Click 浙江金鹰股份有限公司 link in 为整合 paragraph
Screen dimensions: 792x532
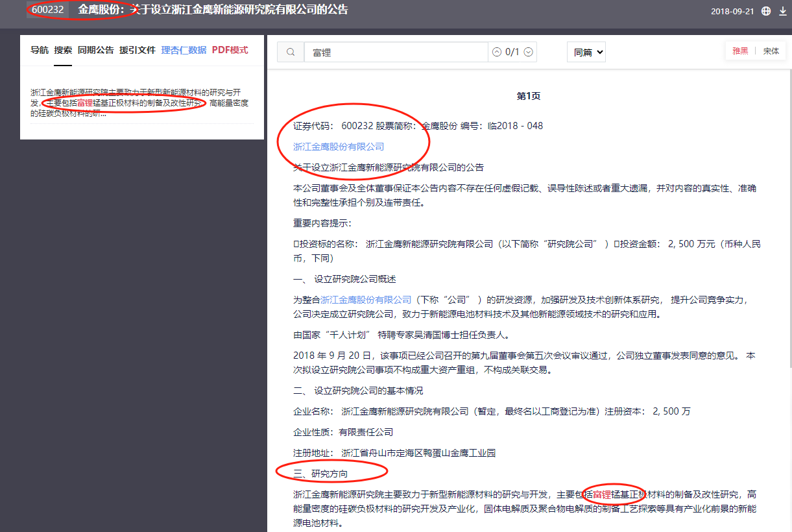(x=366, y=300)
